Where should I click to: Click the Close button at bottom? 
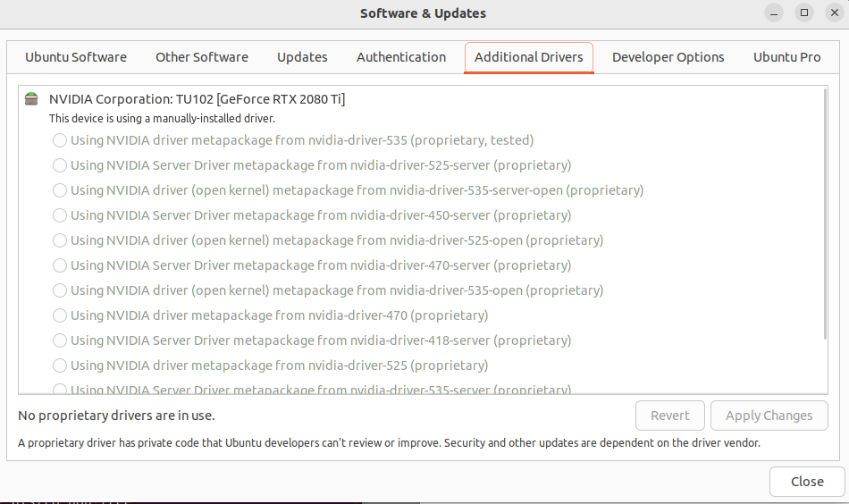(x=807, y=482)
